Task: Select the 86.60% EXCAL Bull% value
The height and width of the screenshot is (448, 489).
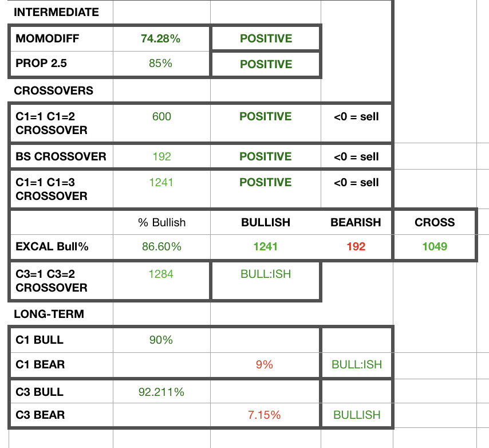Action: (161, 247)
